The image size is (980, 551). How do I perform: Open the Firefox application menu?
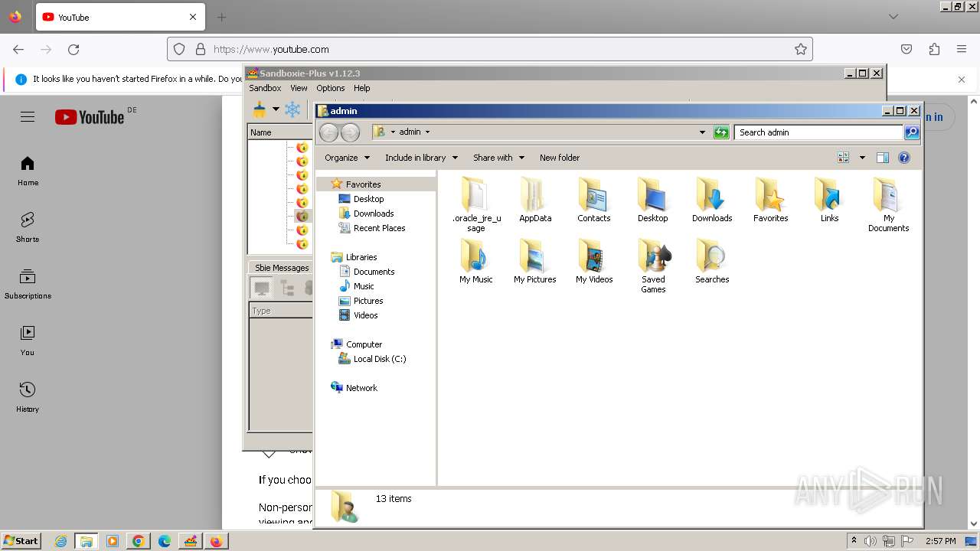pyautogui.click(x=962, y=49)
